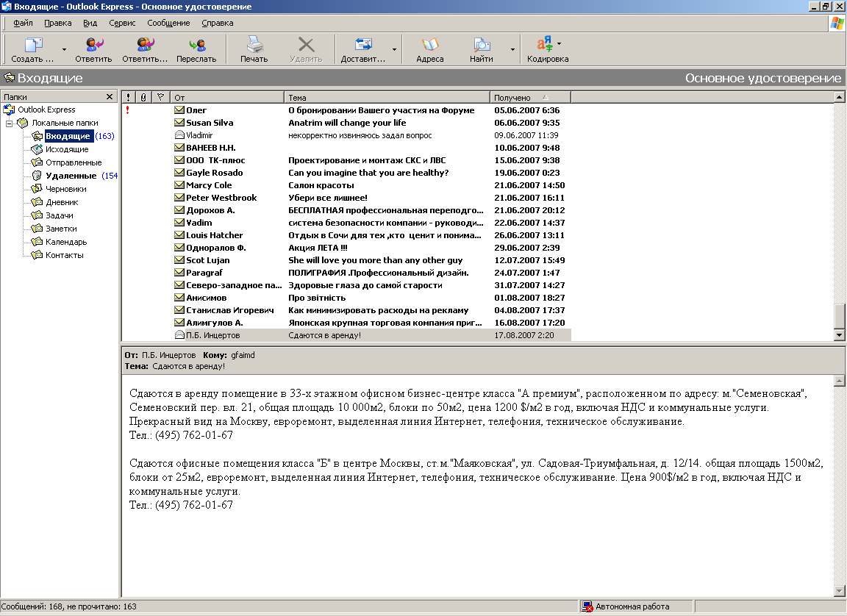Viewport: 847px width, 616px height.
Task: Close the Папки pane
Action: click(x=110, y=96)
